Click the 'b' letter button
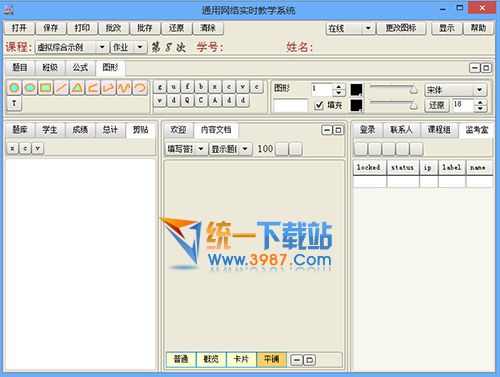 pyautogui.click(x=201, y=87)
